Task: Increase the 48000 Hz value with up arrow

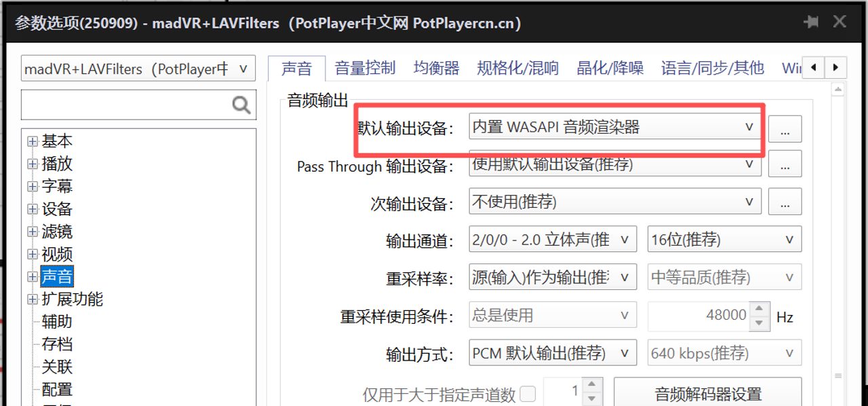Action: 760,309
